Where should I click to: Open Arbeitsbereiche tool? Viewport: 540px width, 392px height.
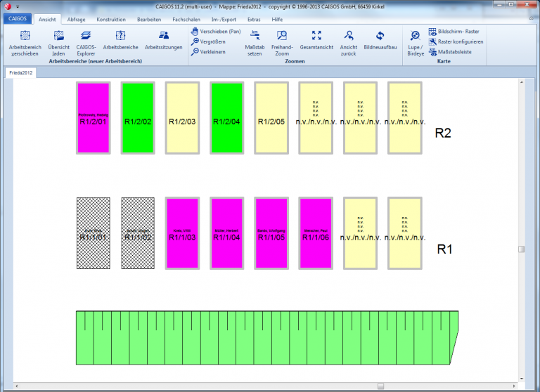pyautogui.click(x=120, y=37)
